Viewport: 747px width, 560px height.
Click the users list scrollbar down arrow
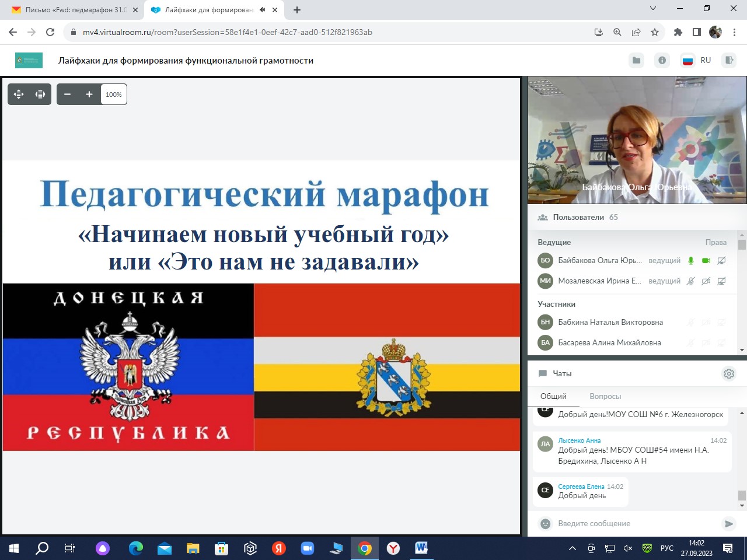point(742,350)
